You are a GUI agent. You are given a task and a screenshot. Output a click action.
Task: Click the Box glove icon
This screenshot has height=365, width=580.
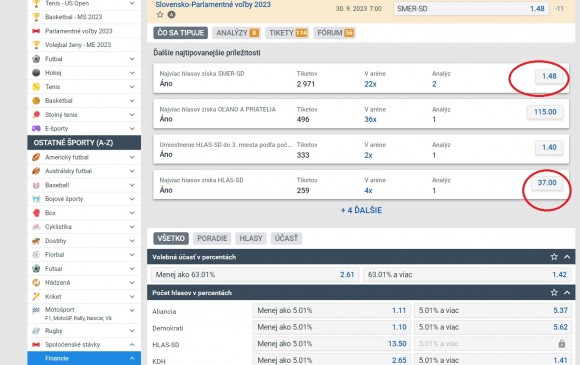(36, 213)
